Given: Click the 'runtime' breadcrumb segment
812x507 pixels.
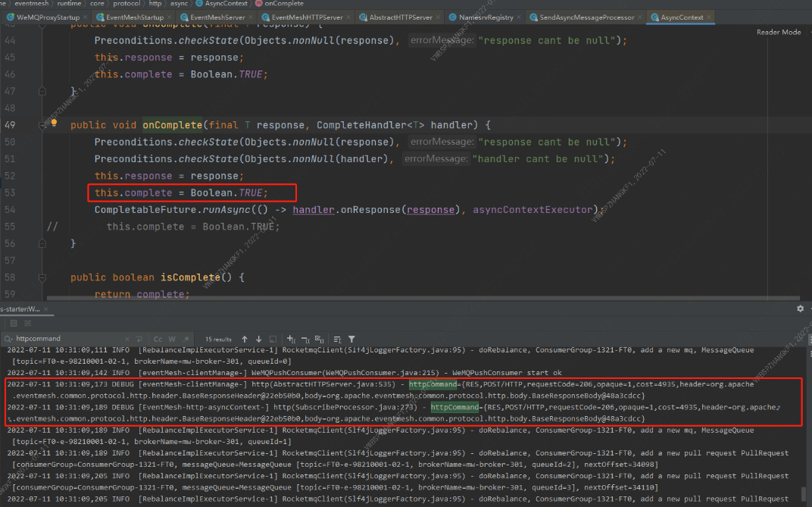Looking at the screenshot, I should coord(69,3).
